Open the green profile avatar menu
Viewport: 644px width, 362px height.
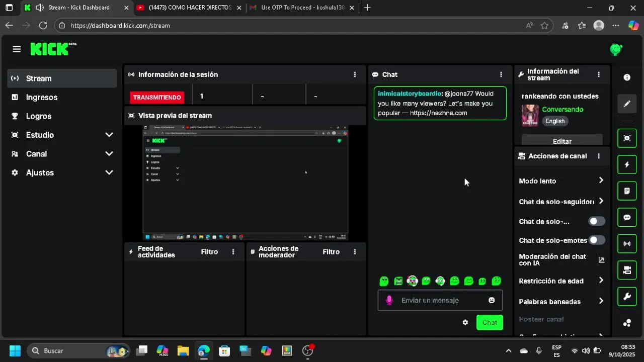pyautogui.click(x=616, y=49)
